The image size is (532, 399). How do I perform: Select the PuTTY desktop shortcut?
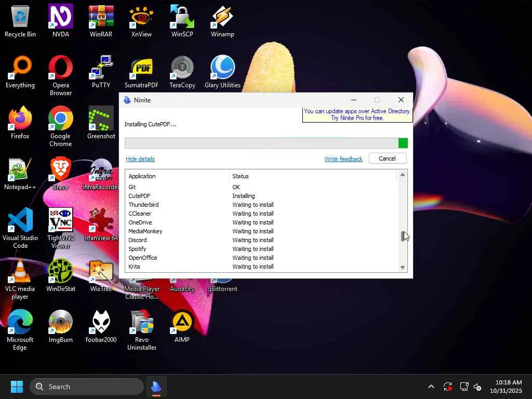click(101, 72)
